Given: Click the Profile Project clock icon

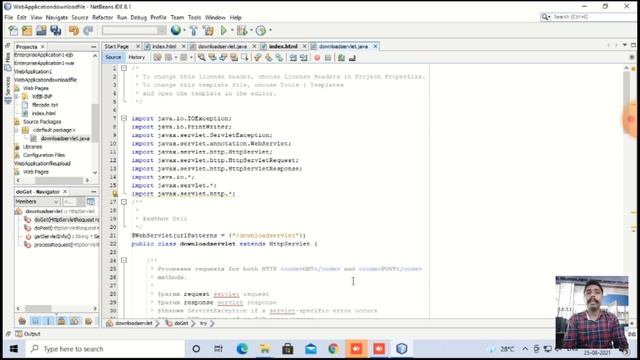Looking at the screenshot, I should [261, 30].
